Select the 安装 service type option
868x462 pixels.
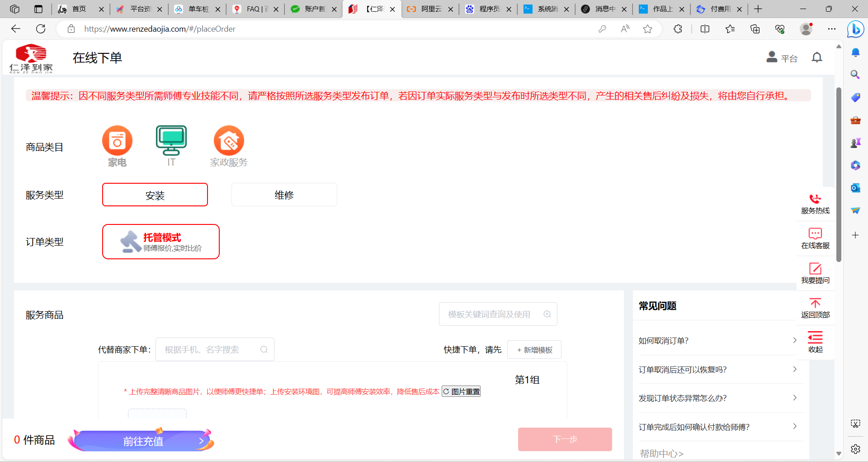pos(155,195)
